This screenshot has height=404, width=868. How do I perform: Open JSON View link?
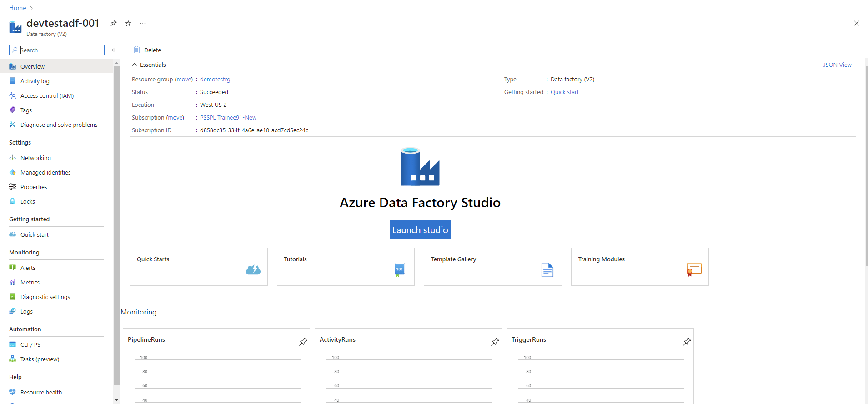(x=837, y=65)
